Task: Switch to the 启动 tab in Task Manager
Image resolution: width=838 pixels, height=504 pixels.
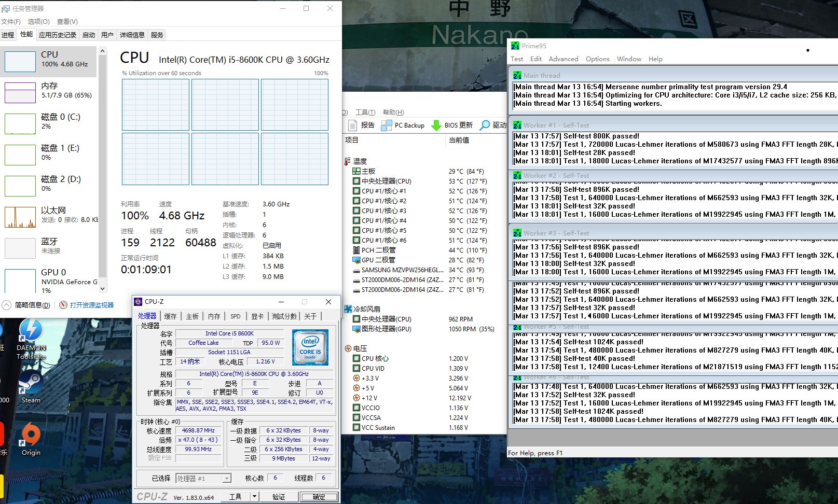Action: [x=89, y=35]
